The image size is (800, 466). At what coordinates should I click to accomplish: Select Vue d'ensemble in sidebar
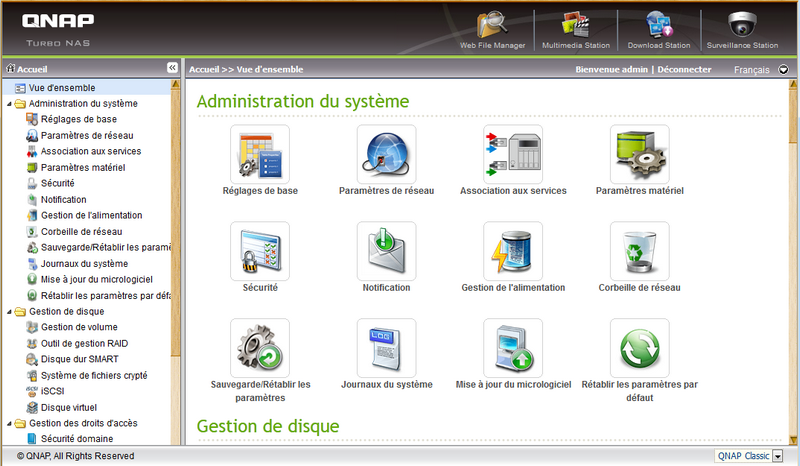point(61,88)
